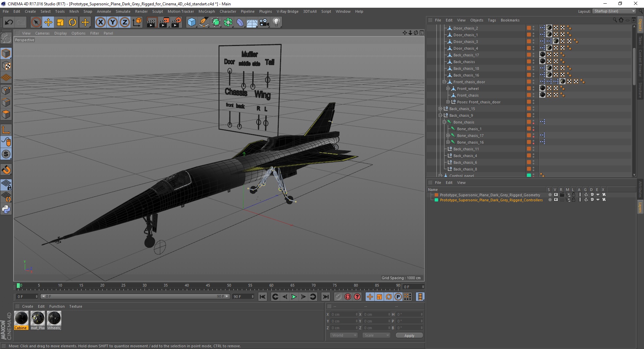Open the Content Browser side tab
644x349 pixels.
640,63
